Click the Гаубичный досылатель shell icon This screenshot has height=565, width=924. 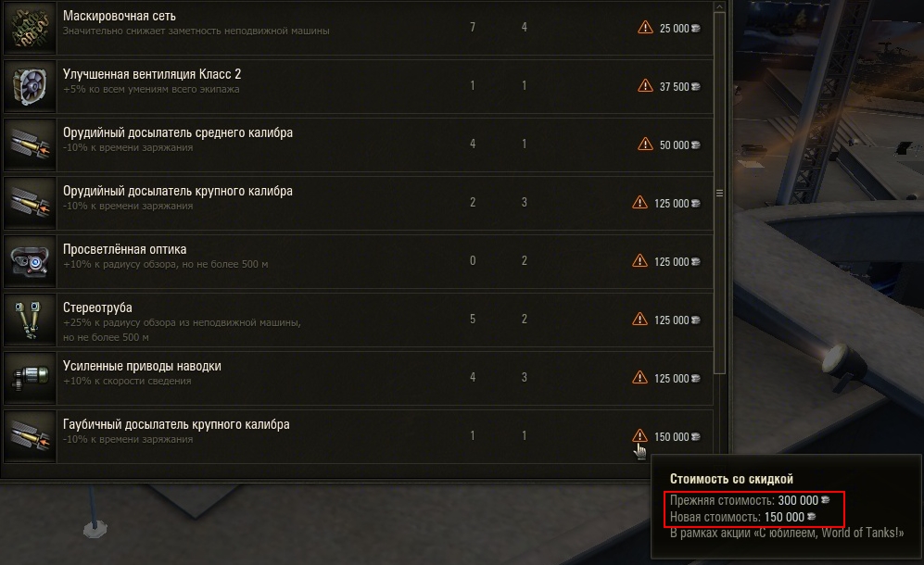30,436
